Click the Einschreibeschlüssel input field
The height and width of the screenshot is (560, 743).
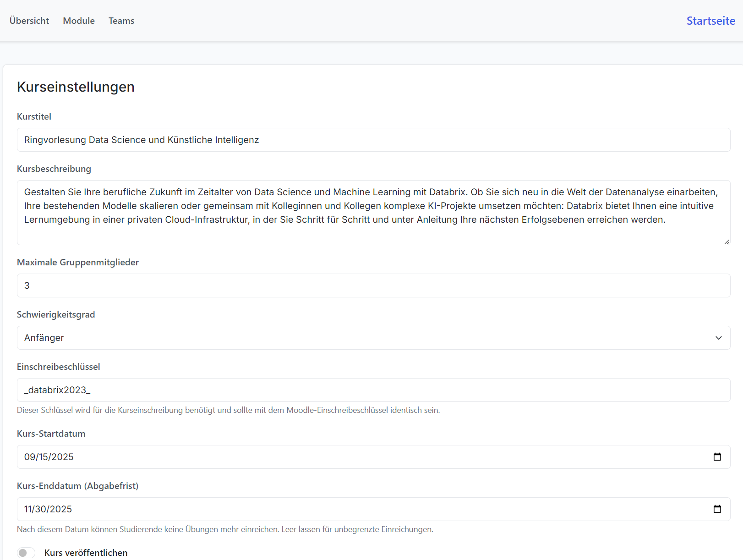pos(373,390)
